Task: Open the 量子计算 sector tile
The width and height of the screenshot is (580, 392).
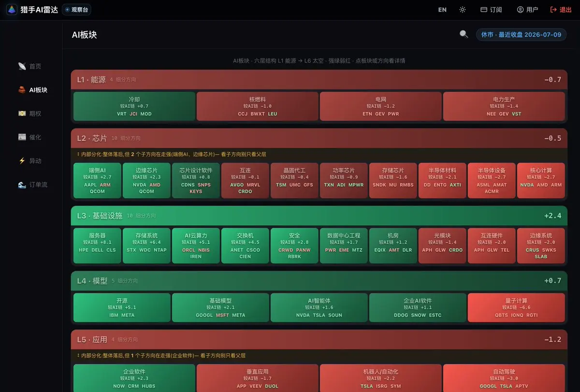Action: click(x=516, y=307)
